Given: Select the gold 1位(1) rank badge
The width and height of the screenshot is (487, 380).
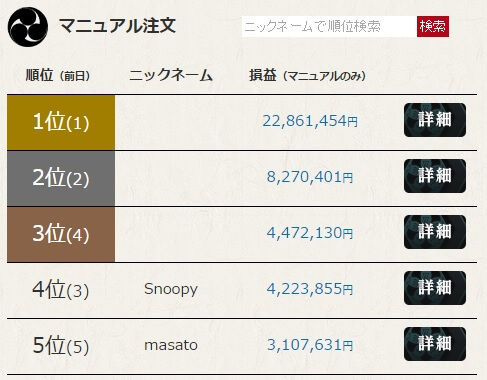Looking at the screenshot, I should (x=61, y=122).
